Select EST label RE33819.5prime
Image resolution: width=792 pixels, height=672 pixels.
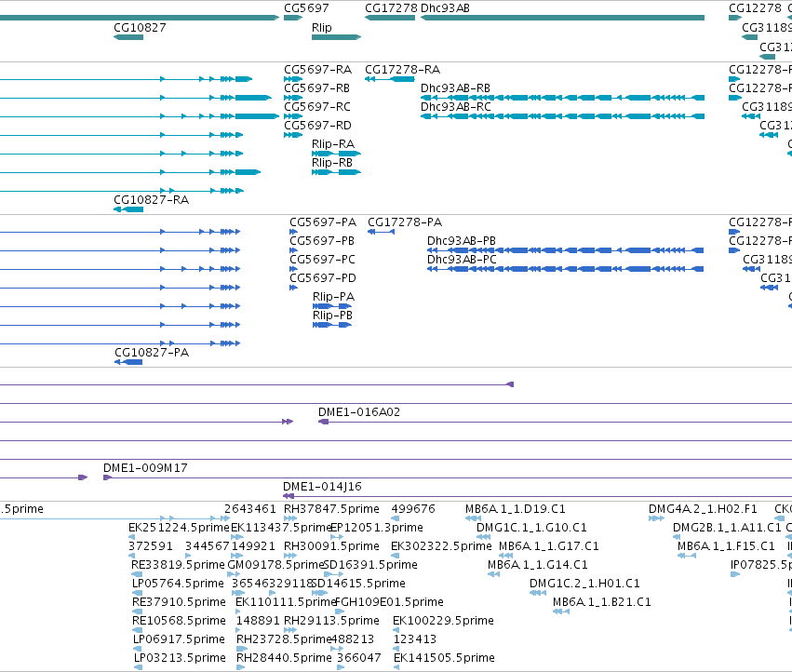click(x=178, y=565)
